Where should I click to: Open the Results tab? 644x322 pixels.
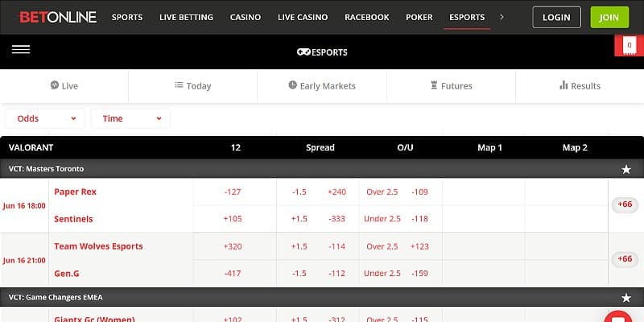(x=580, y=86)
